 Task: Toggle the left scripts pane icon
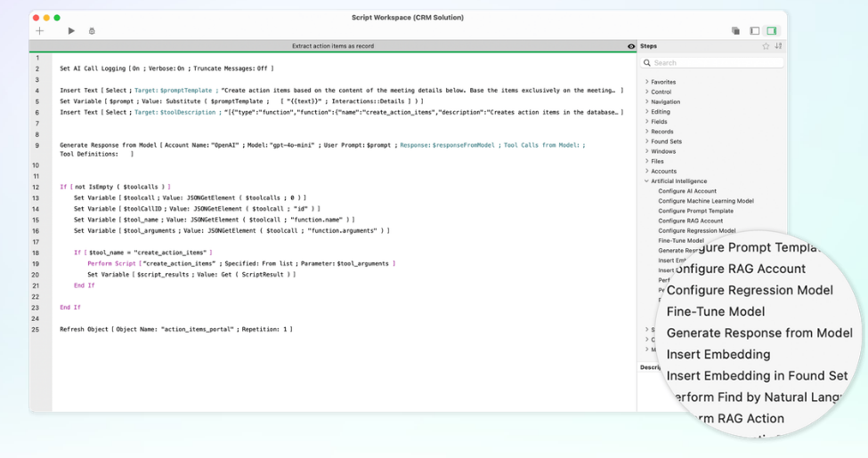tap(754, 31)
